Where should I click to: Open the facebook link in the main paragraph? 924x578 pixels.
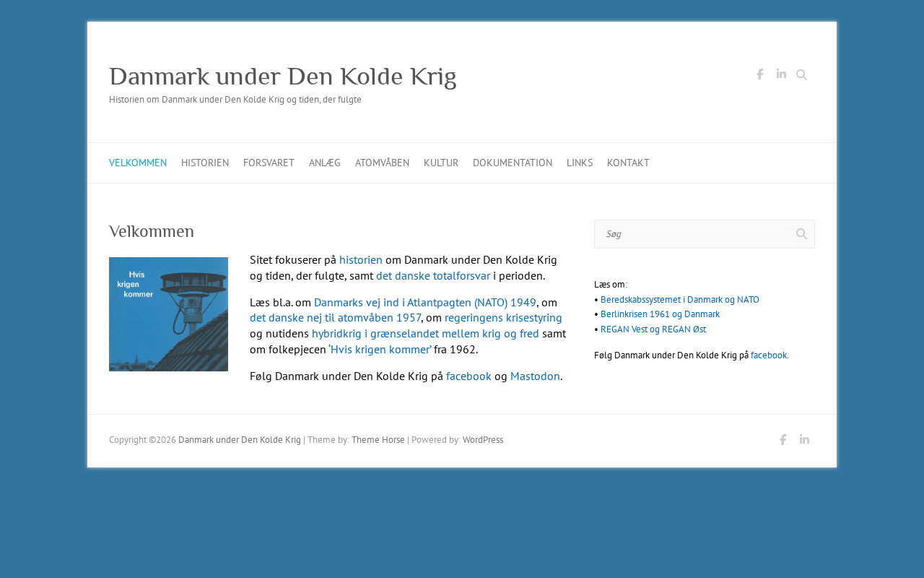click(468, 376)
